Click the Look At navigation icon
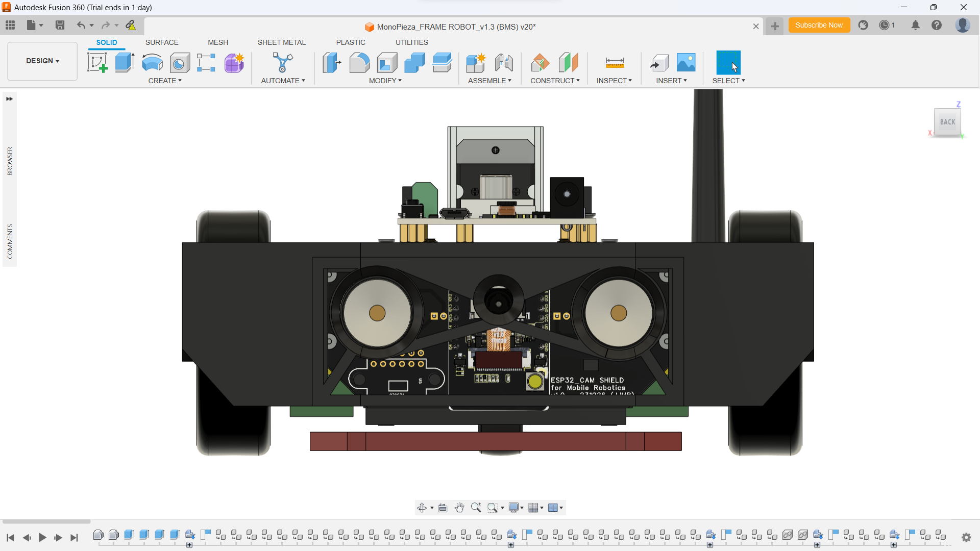Image resolution: width=980 pixels, height=551 pixels. 443,508
